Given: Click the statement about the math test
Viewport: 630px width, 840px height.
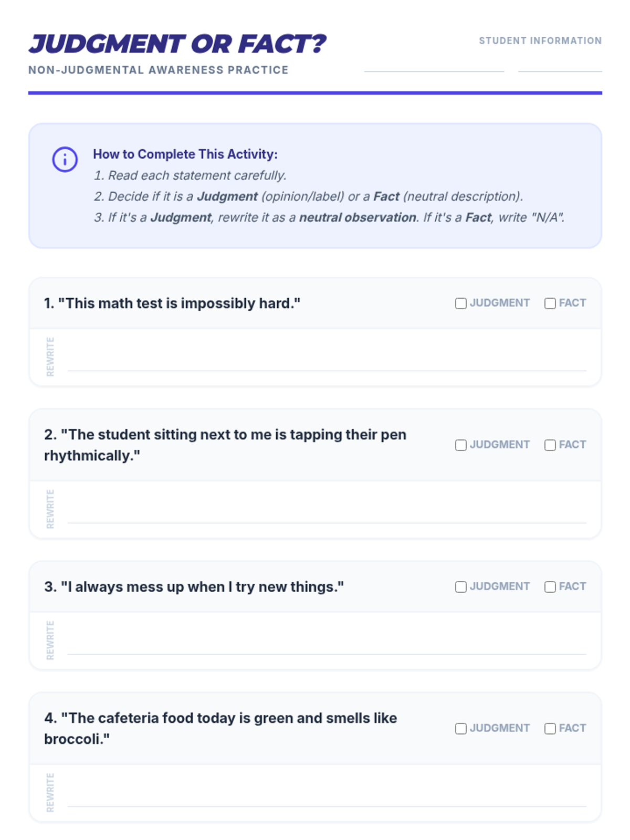Looking at the screenshot, I should point(172,303).
